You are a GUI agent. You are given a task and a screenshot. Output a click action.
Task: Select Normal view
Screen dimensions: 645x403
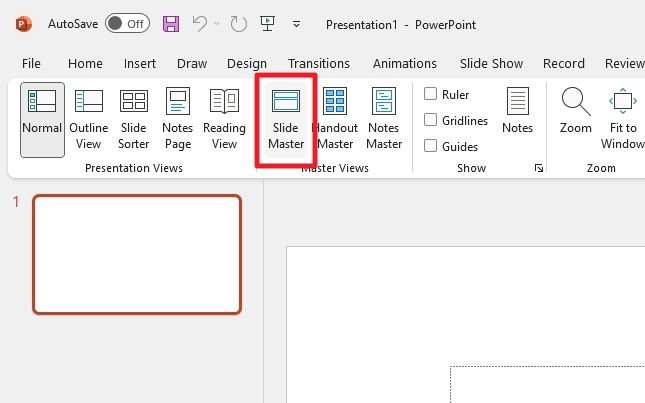point(42,119)
